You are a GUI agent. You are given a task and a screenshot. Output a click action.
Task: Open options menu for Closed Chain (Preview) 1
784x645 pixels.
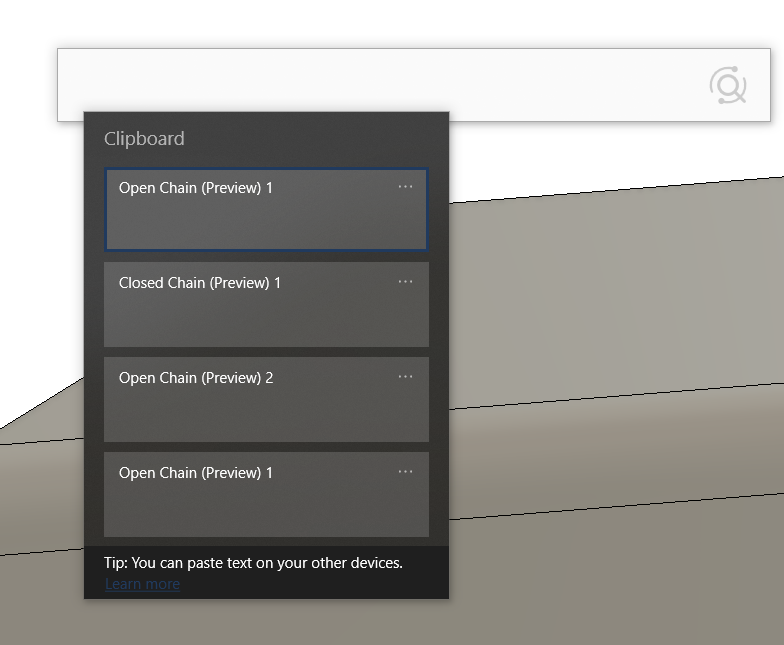[x=406, y=282]
